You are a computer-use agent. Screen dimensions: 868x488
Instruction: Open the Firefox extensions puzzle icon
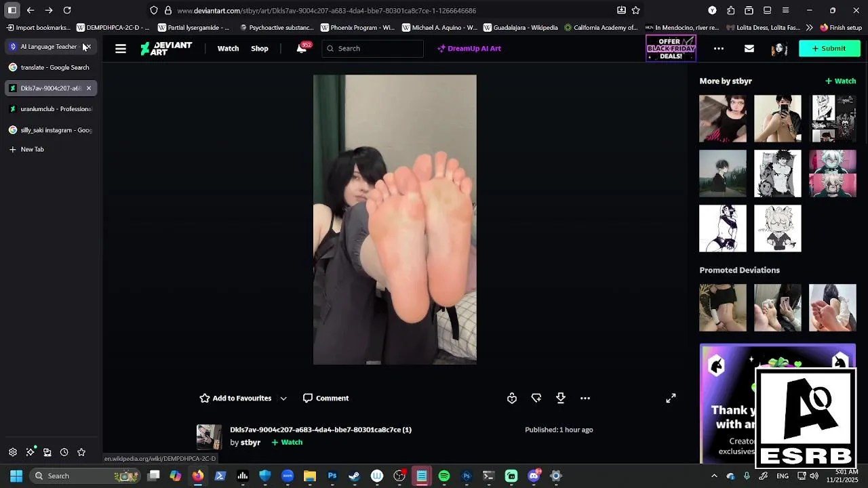pyautogui.click(x=730, y=10)
